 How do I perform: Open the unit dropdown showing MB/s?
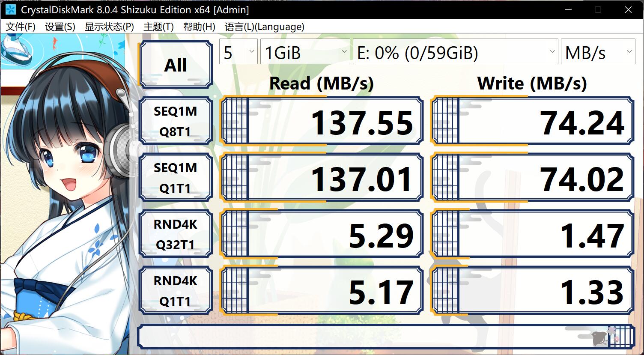(x=598, y=52)
